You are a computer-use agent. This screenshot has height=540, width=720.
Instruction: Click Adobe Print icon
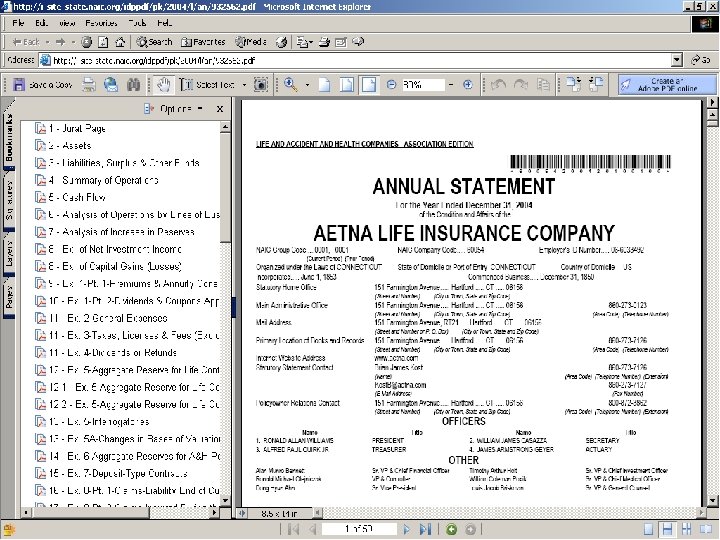[89, 85]
